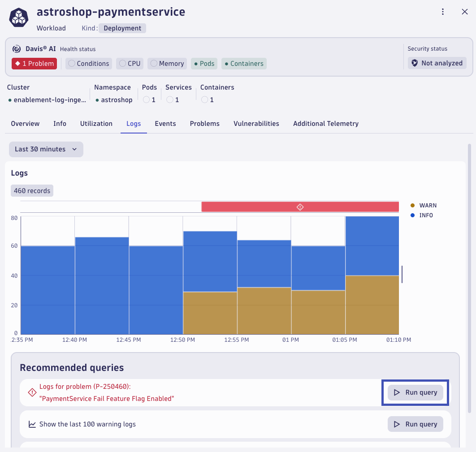This screenshot has height=452, width=476.
Task: Click the 01:05 PM INFO bar segment
Action: click(x=372, y=246)
